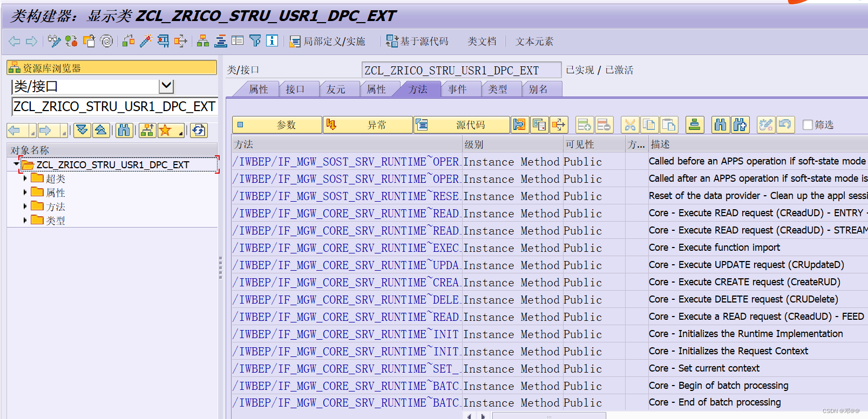Click the Find Next binoculars-plus icon

(x=740, y=125)
